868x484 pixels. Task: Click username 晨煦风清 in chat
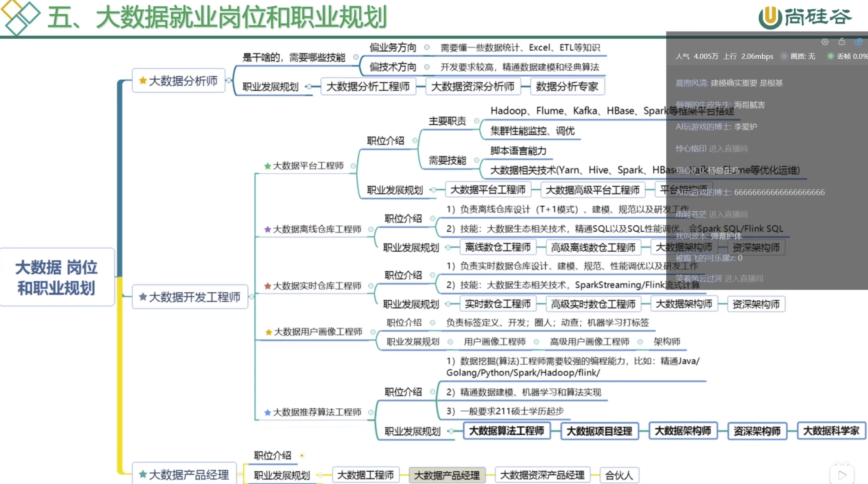pyautogui.click(x=691, y=83)
